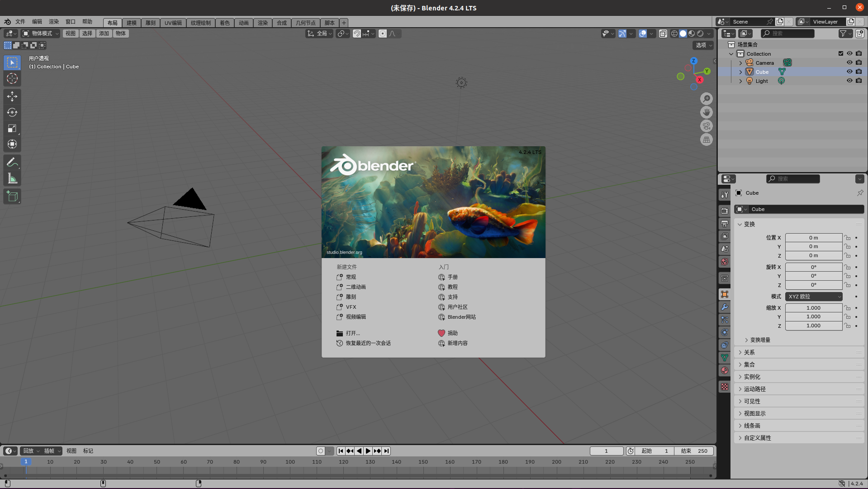Collapse the Collection in outliner
868x489 pixels.
(x=731, y=54)
